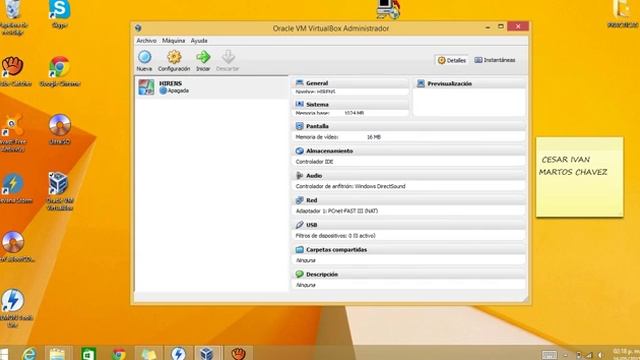Select the HIRENS virtual machine
Screen dimensions: 640x360
[211, 87]
